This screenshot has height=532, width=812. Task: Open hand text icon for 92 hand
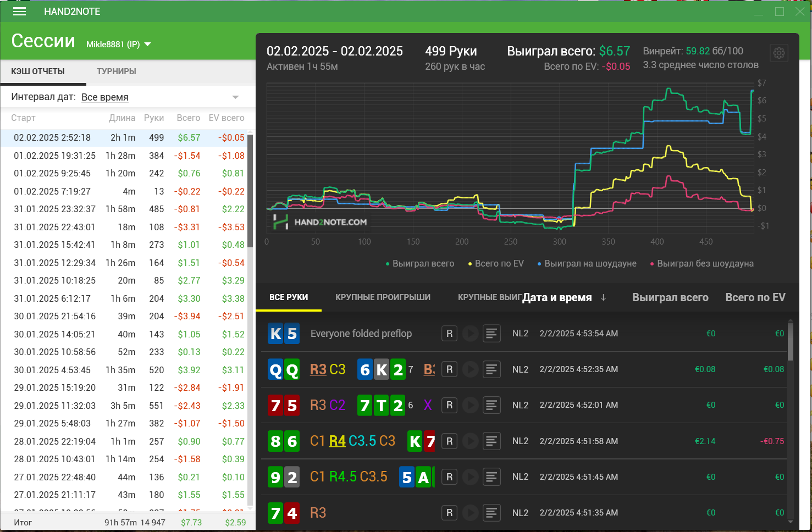pyautogui.click(x=491, y=476)
